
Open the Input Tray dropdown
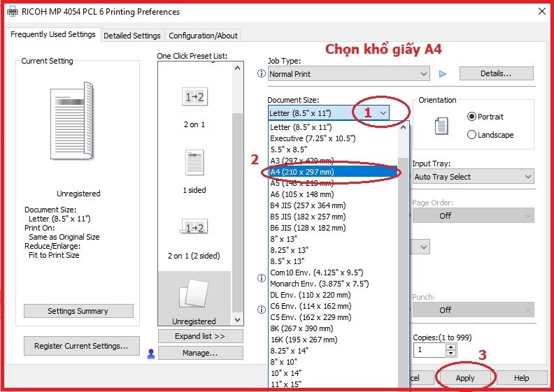coord(473,177)
